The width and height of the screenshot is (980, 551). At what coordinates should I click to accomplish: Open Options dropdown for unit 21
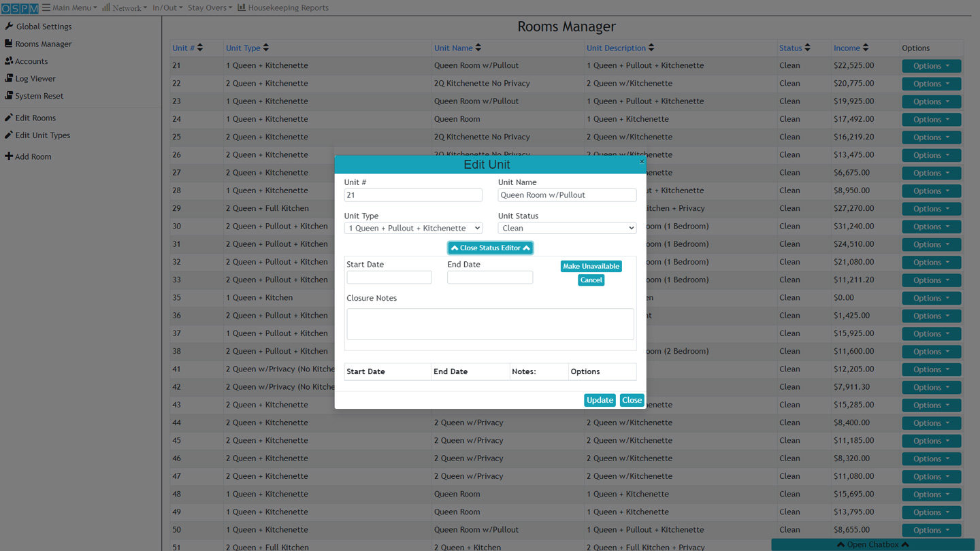pos(931,66)
